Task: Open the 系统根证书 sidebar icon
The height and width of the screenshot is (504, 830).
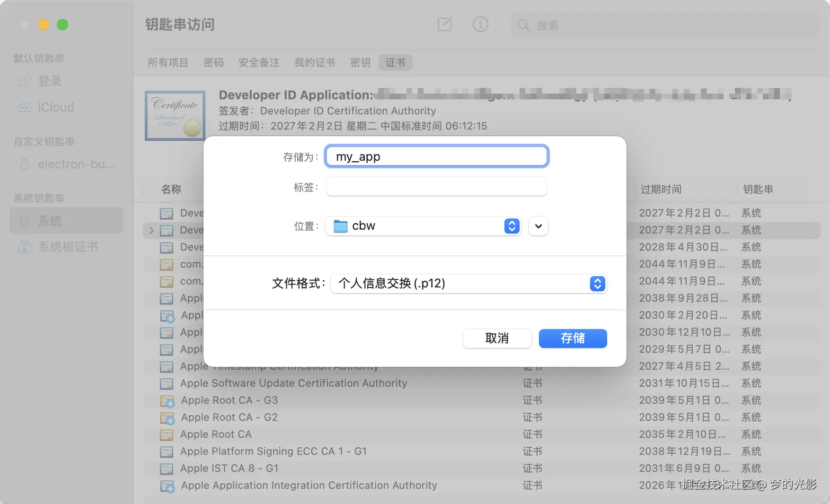Action: point(25,247)
